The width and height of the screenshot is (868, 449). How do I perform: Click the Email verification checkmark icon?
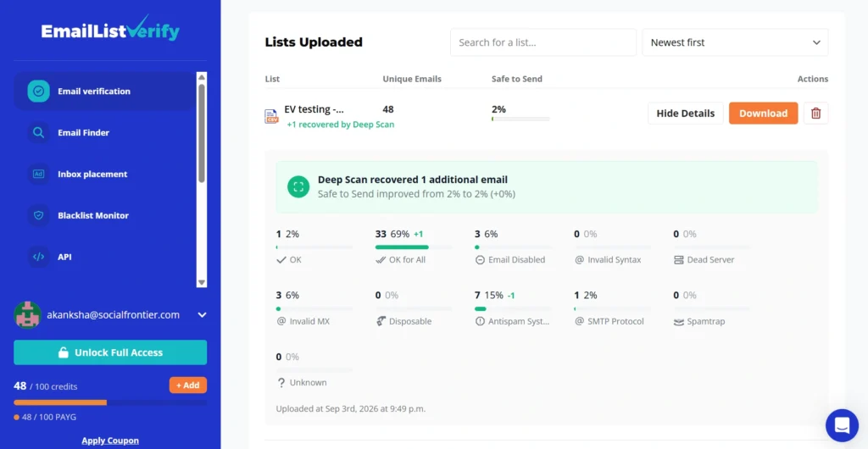click(39, 91)
